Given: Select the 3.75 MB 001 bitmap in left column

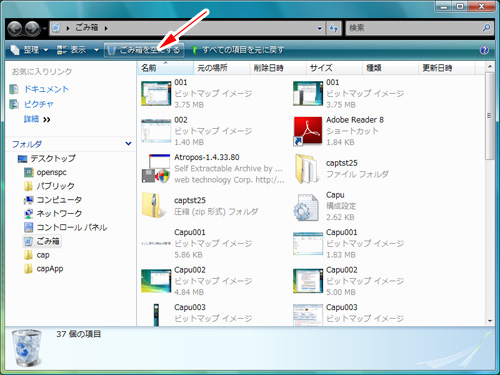Looking at the screenshot, I should click(x=156, y=94).
